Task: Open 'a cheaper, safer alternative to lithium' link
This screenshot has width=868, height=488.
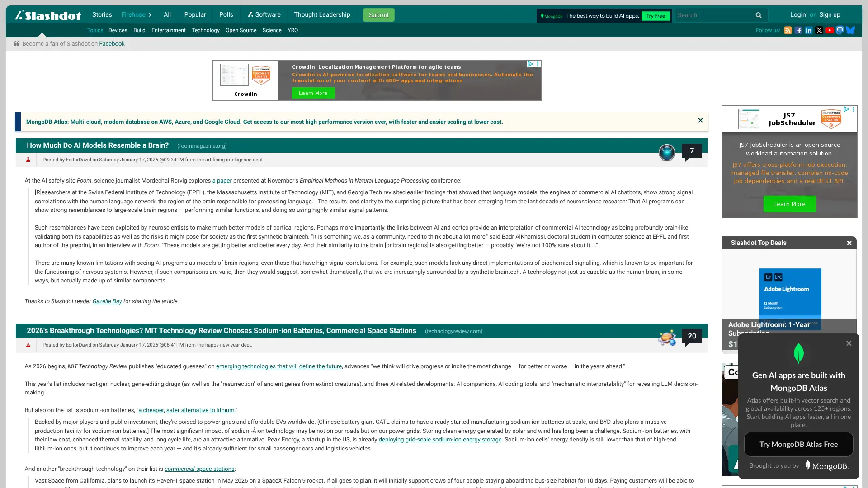Action: [186, 410]
